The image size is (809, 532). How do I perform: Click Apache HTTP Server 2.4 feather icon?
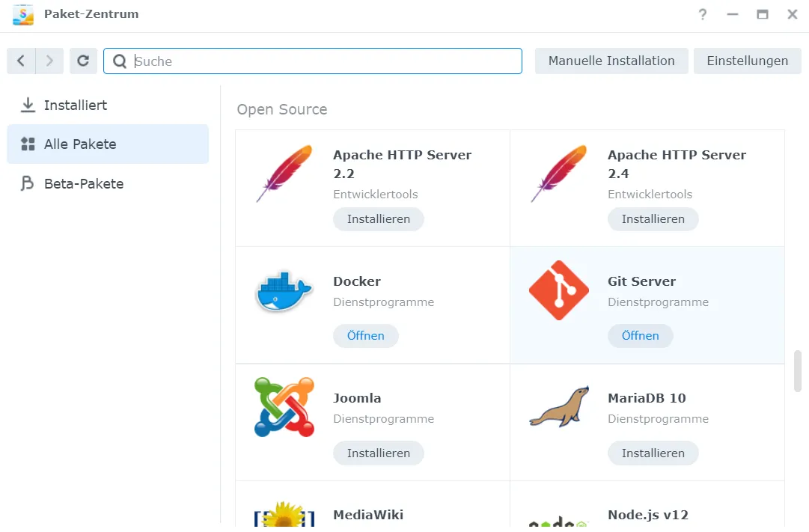(x=559, y=174)
